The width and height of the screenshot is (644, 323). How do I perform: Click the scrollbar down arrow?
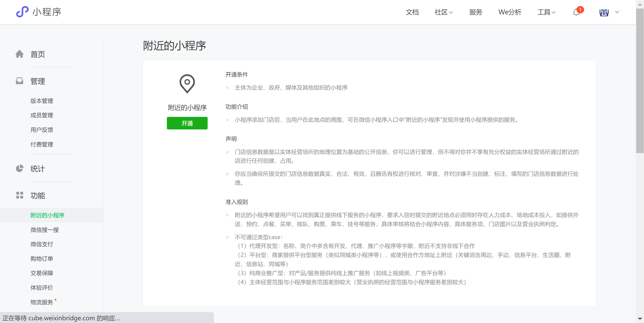pyautogui.click(x=640, y=319)
